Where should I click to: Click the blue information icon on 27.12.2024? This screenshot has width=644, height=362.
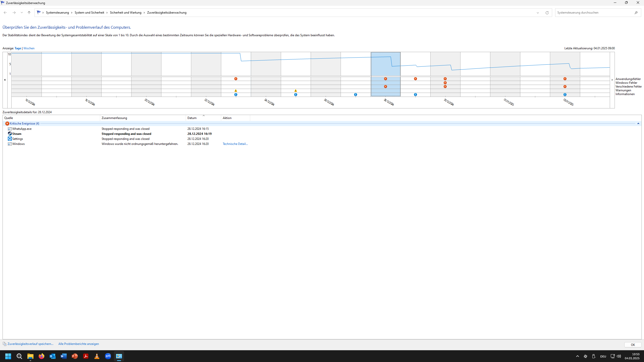click(355, 94)
